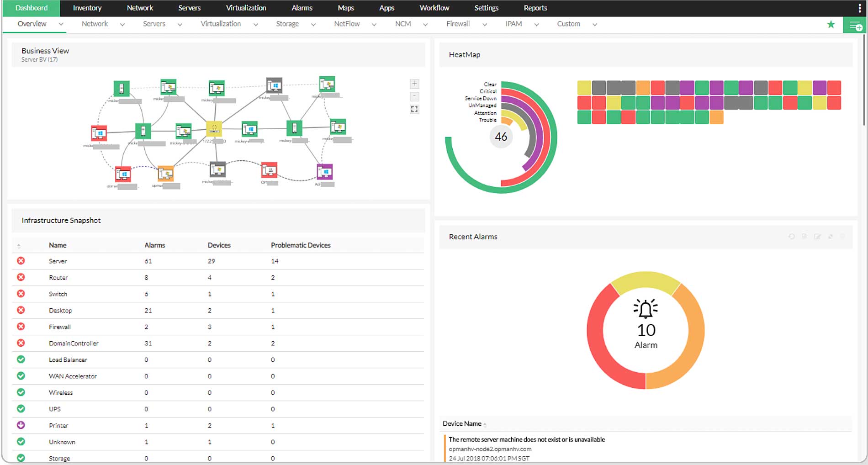Mark this dashboard as favorite with the star

coord(831,24)
